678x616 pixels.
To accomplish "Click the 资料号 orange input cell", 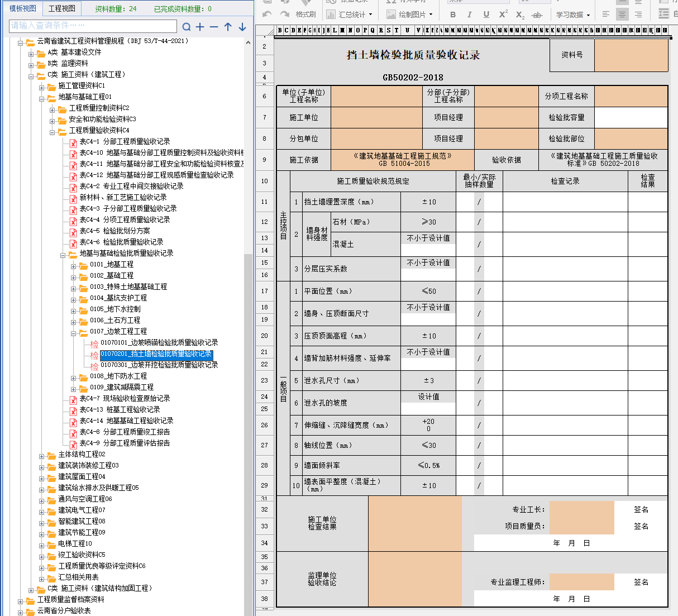I will tap(631, 55).
